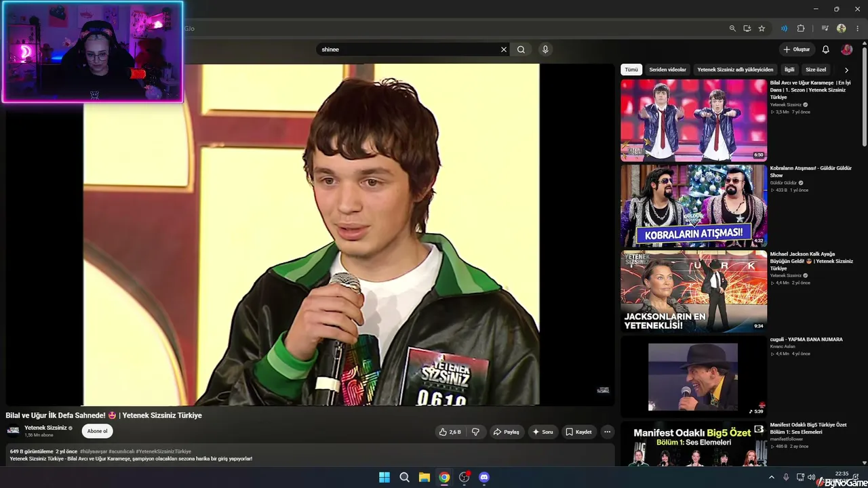Open the YouTube account avatar menu

point(846,49)
